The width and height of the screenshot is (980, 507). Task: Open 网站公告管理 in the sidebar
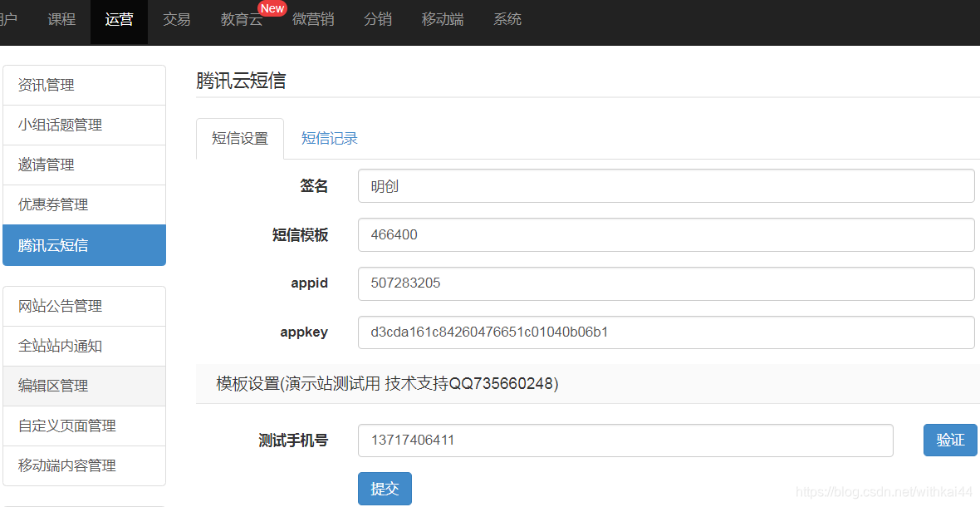click(x=85, y=307)
